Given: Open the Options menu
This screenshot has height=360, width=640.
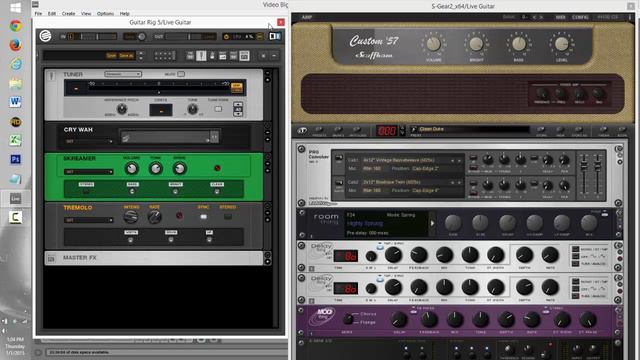Looking at the screenshot, I should pos(105,13).
